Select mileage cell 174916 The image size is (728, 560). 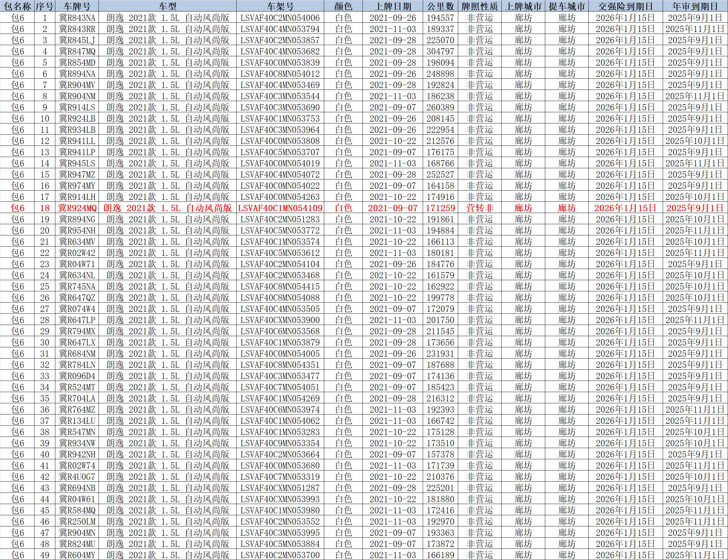440,197
